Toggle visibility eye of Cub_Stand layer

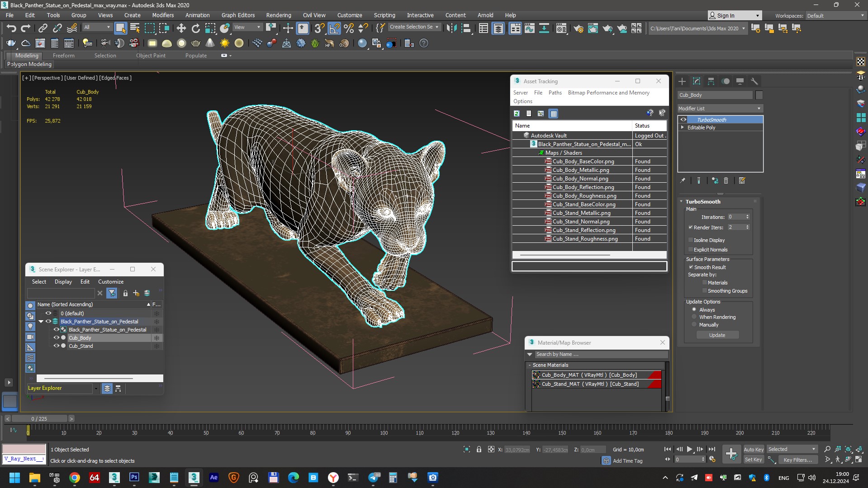pos(57,346)
